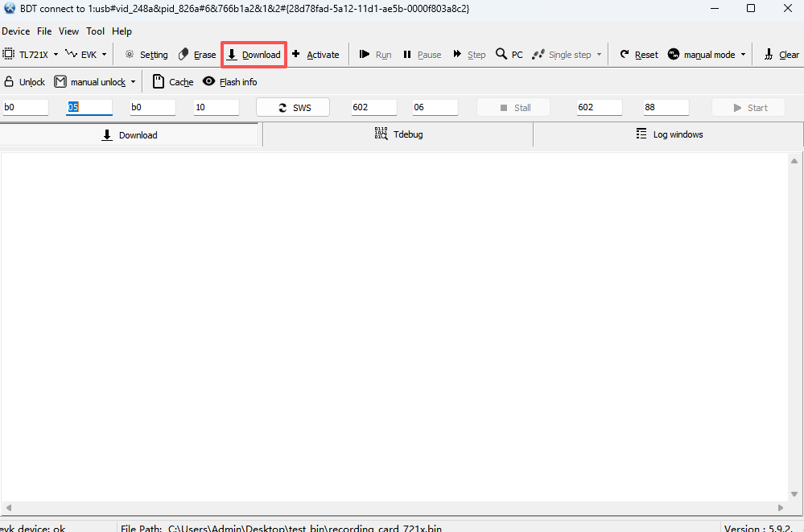This screenshot has width=804, height=532.
Task: Switch to the Log windows tab
Action: click(x=669, y=134)
